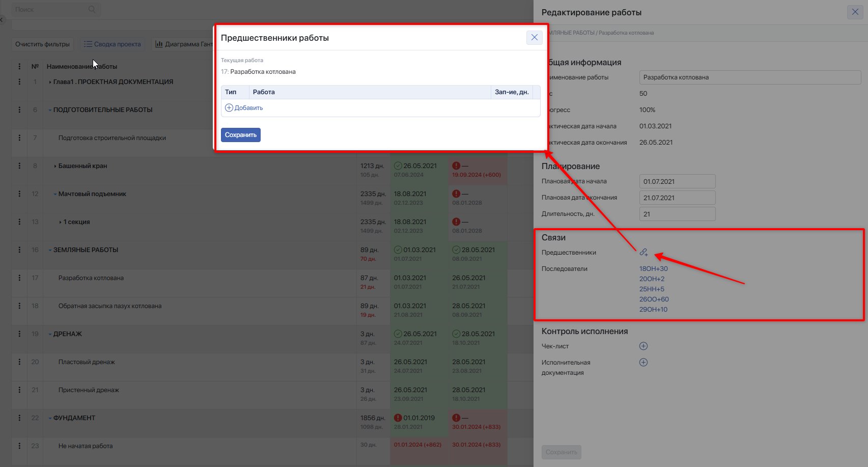This screenshot has width=868, height=467.
Task: Click the search magnifier icon
Action: pos(92,9)
